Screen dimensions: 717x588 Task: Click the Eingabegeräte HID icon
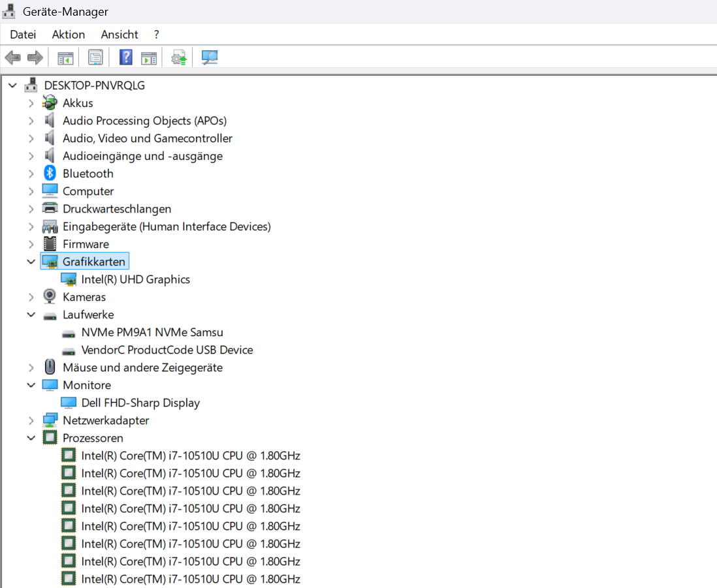click(x=50, y=226)
